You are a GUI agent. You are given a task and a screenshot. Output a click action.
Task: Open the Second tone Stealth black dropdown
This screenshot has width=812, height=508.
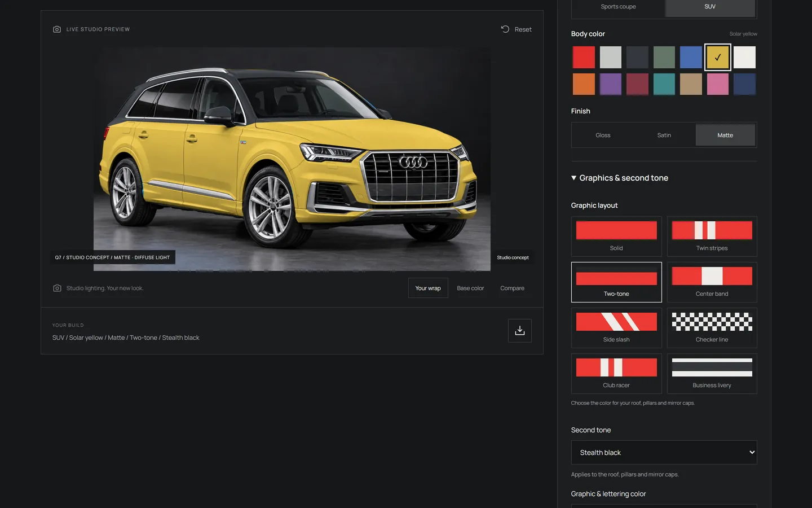[x=664, y=453]
